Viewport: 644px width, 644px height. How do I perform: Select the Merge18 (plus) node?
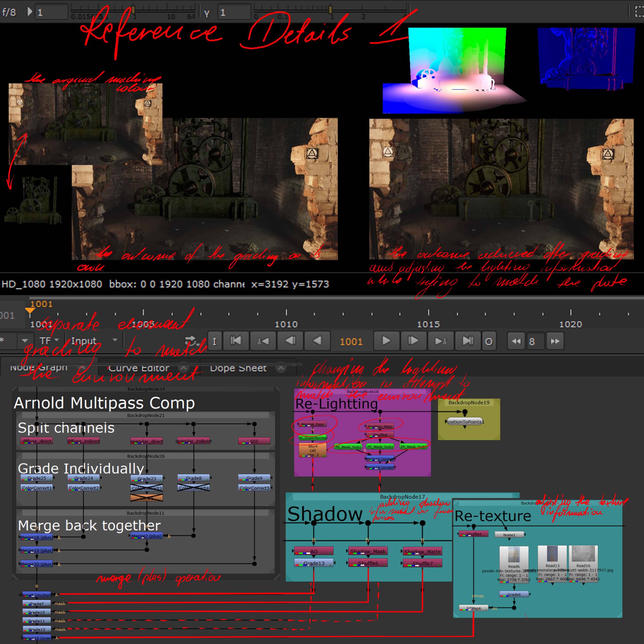pyautogui.click(x=36, y=537)
